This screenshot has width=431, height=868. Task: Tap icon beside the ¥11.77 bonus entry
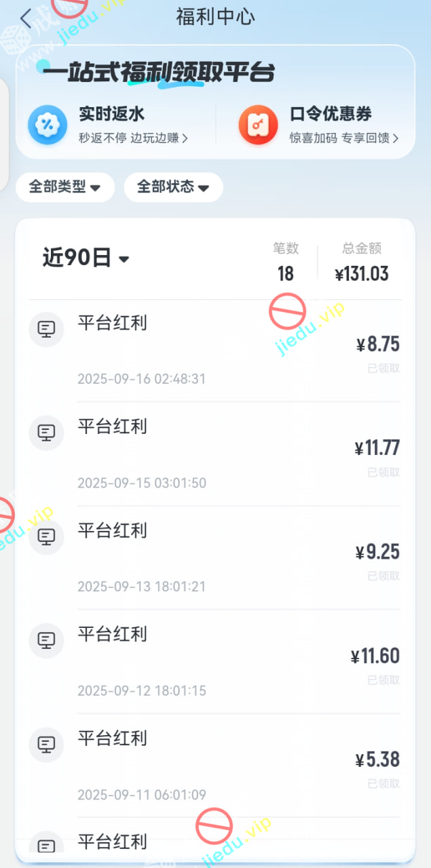coord(46,433)
